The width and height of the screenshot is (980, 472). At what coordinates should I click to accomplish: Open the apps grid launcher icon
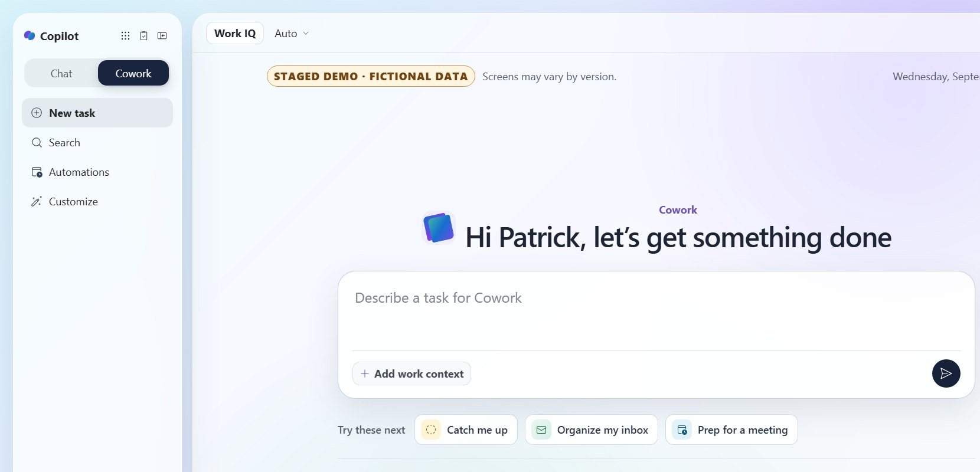click(125, 36)
